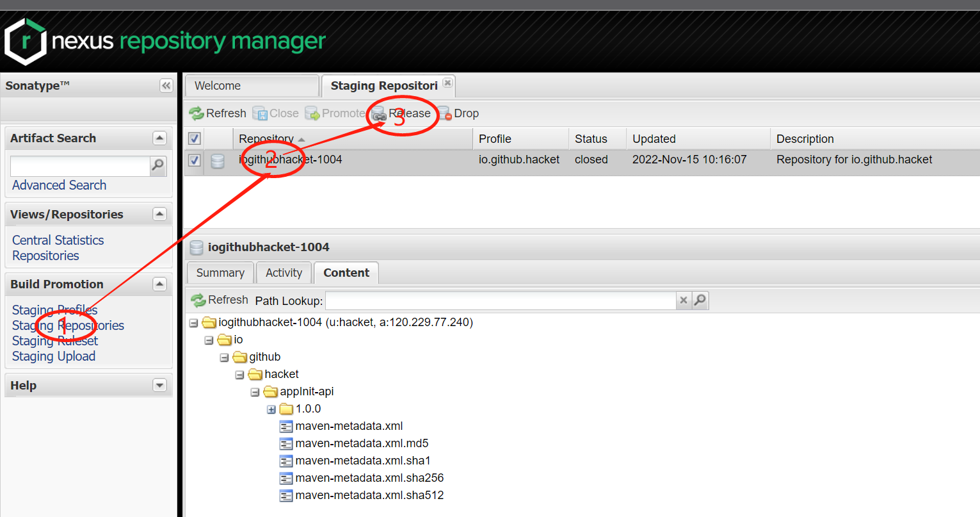Click the github folder icon
Image resolution: width=980 pixels, height=517 pixels.
pyautogui.click(x=239, y=357)
